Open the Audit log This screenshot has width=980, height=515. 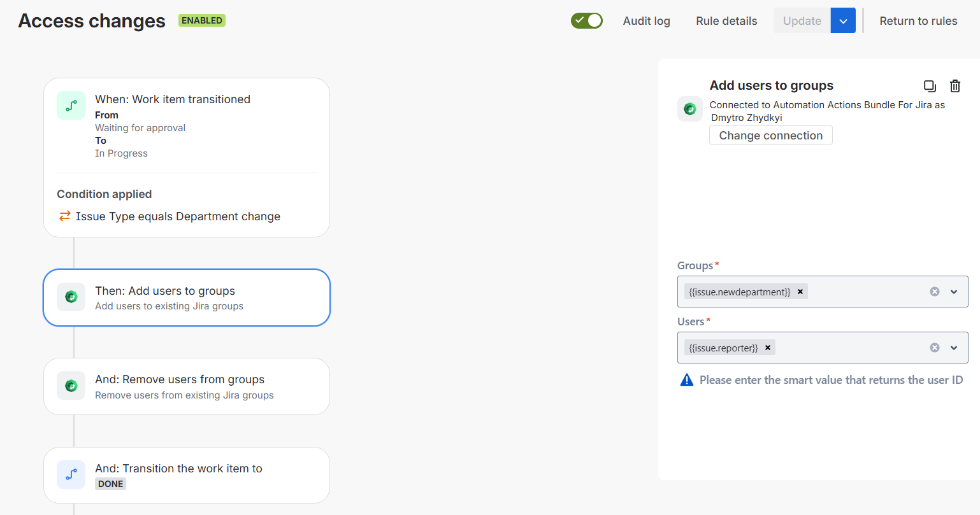click(x=646, y=20)
